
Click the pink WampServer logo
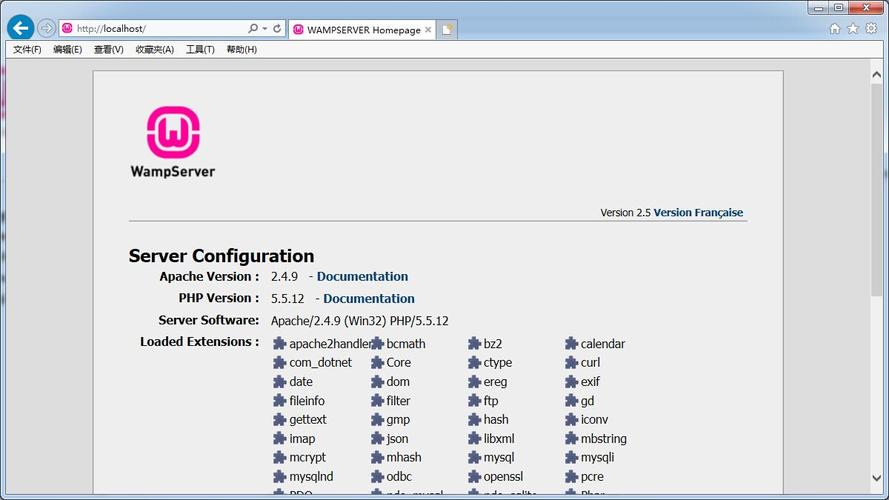click(173, 132)
